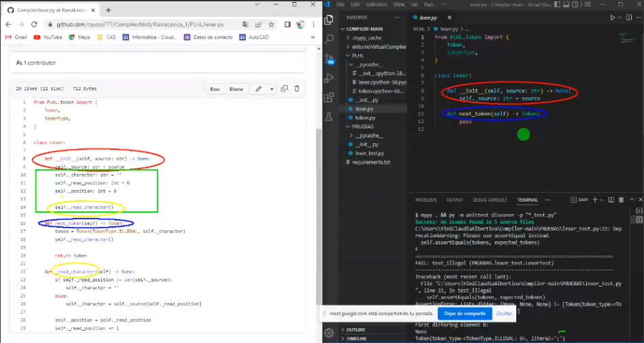This screenshot has width=644, height=343.
Task: Select the TERMINAL panel tab
Action: (527, 200)
